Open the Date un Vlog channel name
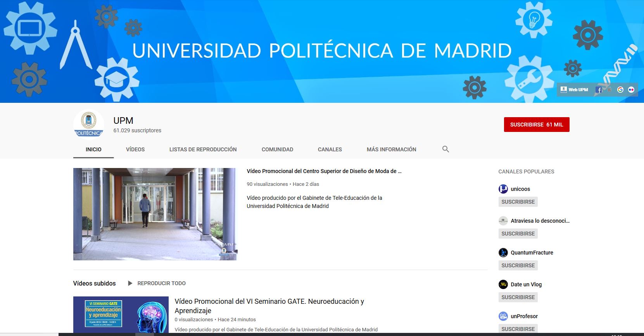The image size is (644, 336). click(526, 284)
